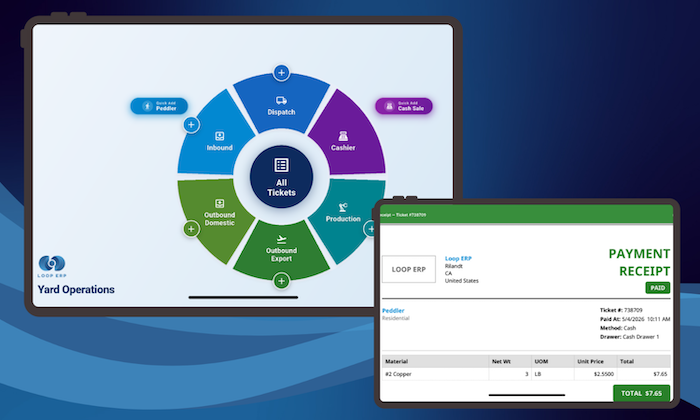The image size is (700, 420).
Task: Click the plus button above Dispatch
Action: point(281,72)
